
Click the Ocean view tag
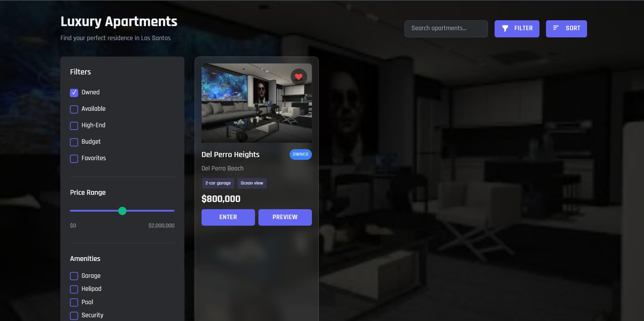coord(252,183)
